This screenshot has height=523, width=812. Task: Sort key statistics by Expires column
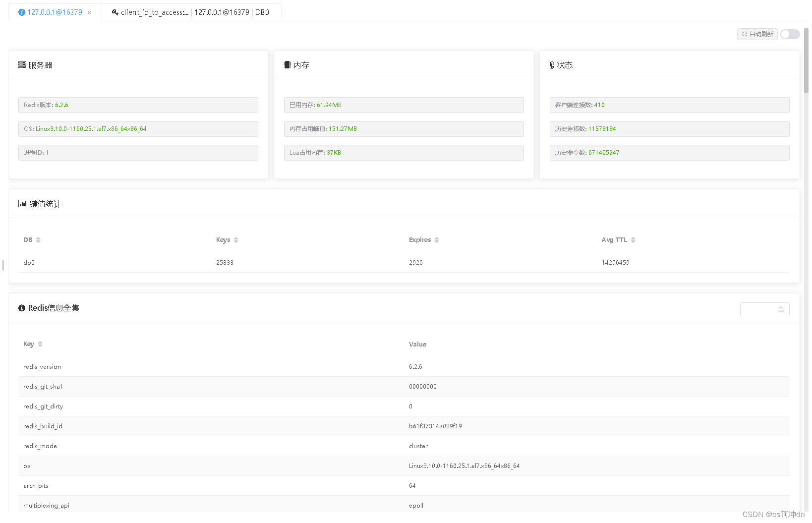click(437, 240)
